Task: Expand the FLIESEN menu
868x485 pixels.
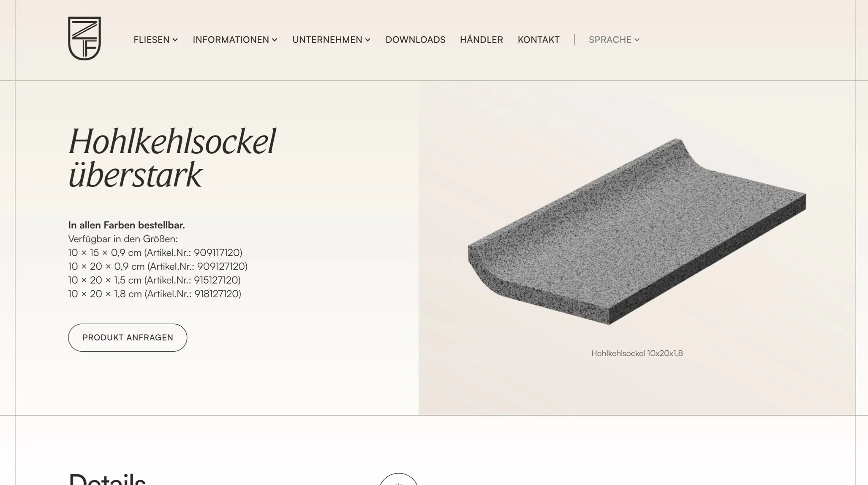Action: pos(156,40)
